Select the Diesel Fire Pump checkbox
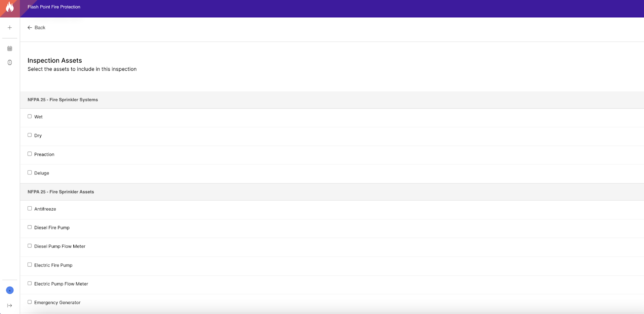 coord(29,227)
